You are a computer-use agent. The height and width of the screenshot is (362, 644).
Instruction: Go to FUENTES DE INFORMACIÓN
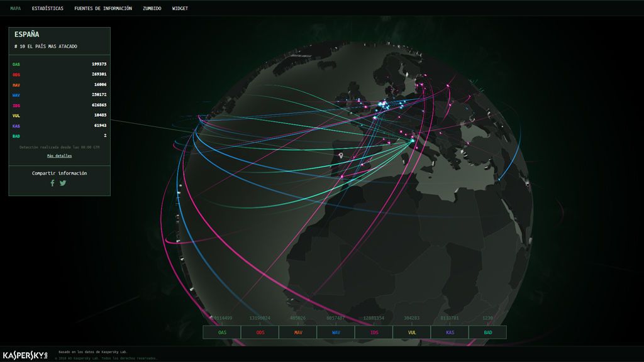pyautogui.click(x=103, y=8)
